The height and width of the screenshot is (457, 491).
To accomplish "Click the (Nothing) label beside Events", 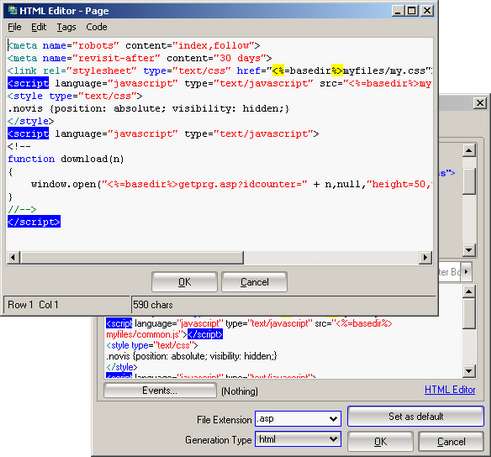I will (x=240, y=391).
